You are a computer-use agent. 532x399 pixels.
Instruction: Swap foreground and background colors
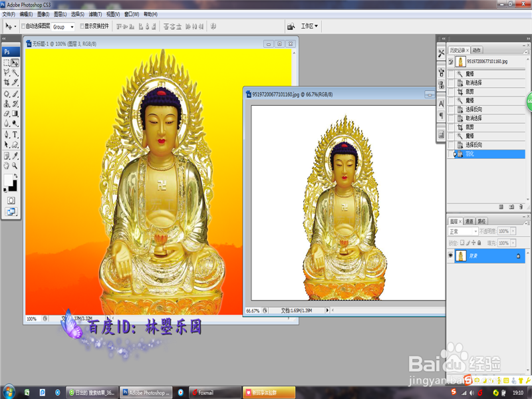[x=15, y=176]
